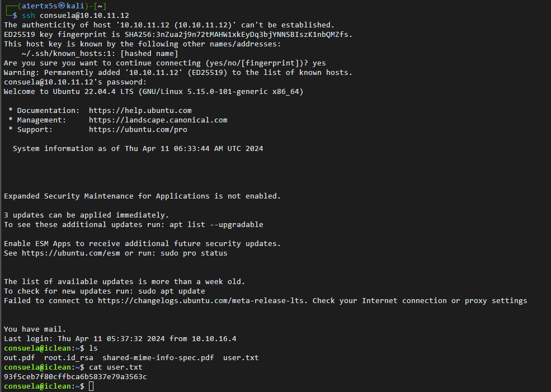Select out.pdf in the file listing
The image size is (551, 392).
tap(20, 357)
